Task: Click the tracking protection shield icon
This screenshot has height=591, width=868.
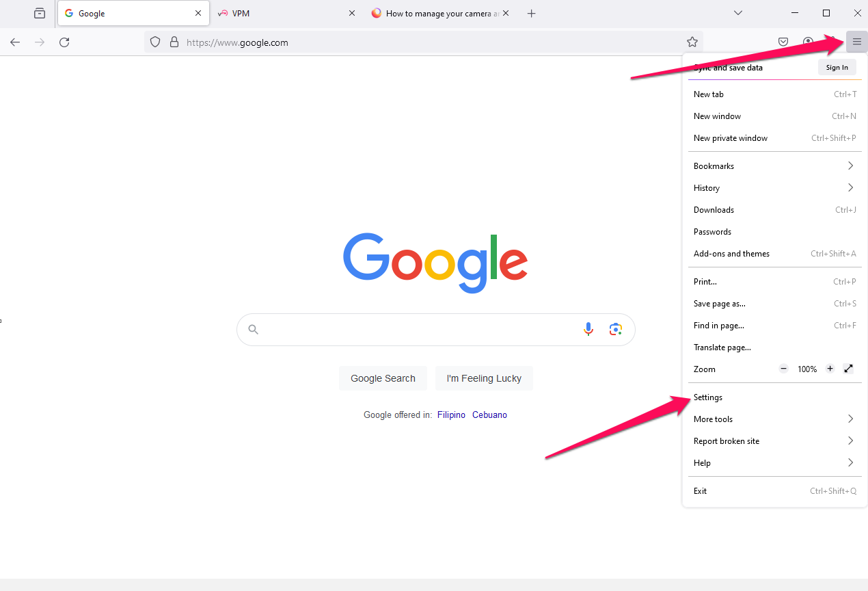Action: coord(155,42)
